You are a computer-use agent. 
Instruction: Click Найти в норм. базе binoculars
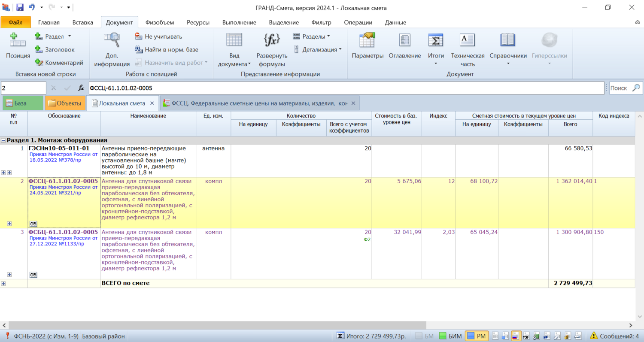138,50
